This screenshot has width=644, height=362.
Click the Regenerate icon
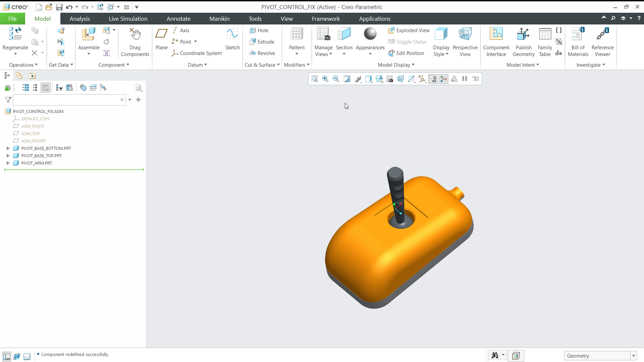(15, 34)
